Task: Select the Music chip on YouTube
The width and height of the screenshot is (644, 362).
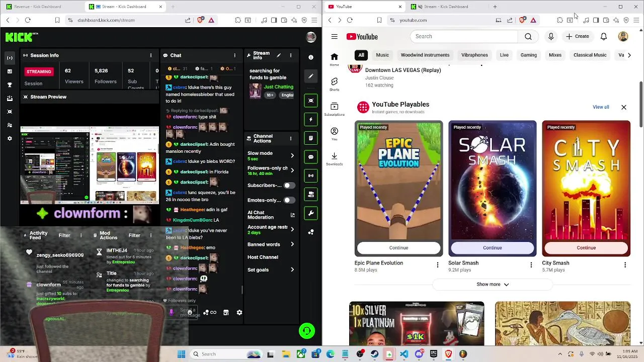Action: click(382, 55)
